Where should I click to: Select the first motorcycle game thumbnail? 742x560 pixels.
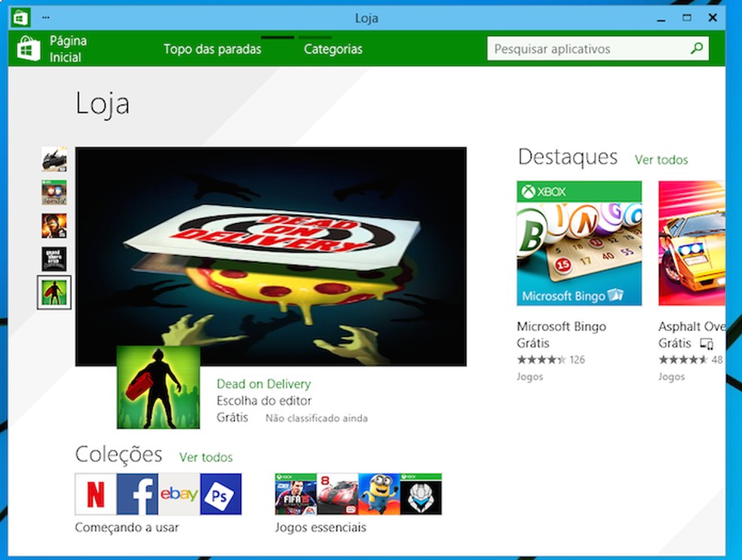(54, 159)
